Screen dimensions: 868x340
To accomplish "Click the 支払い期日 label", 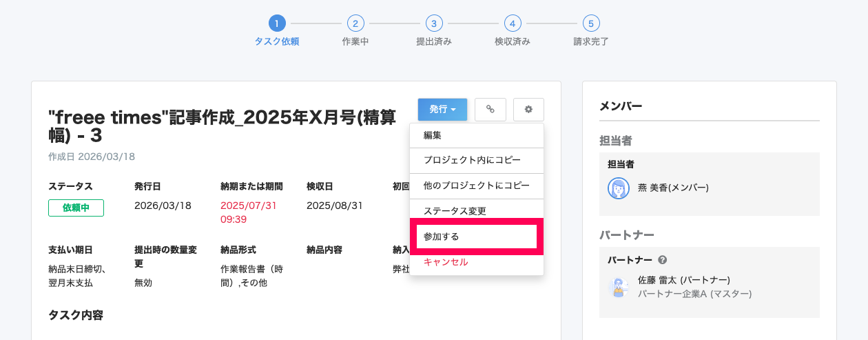I will point(70,250).
